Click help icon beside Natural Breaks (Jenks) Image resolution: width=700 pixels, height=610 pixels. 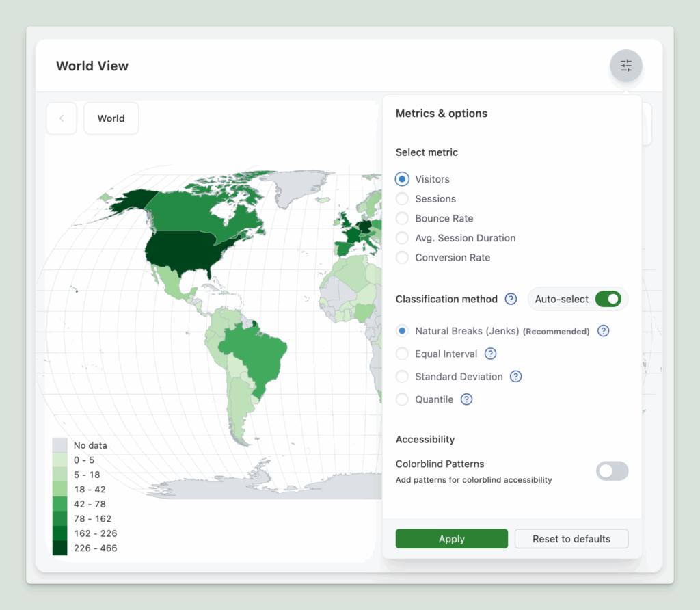click(x=603, y=331)
